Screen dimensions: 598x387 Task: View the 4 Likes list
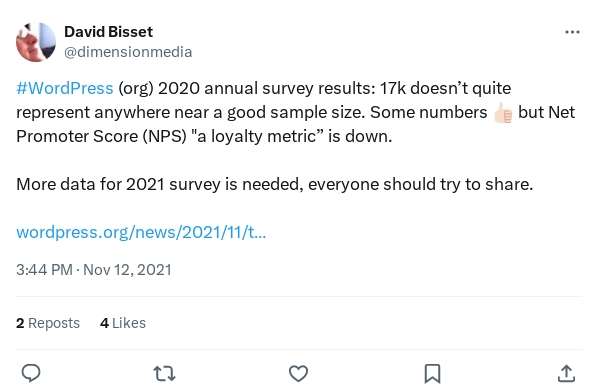[123, 323]
